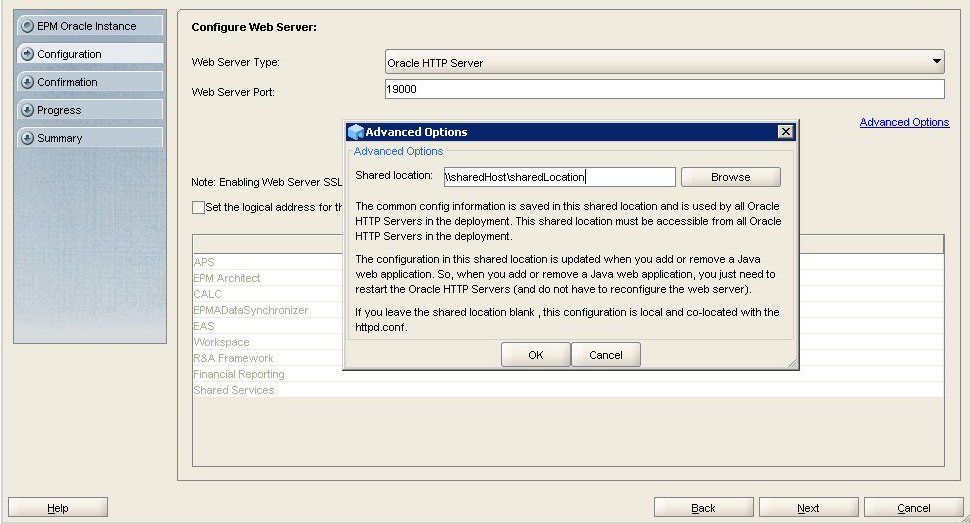Click the Web Server Port field
The height and width of the screenshot is (524, 971).
click(664, 89)
